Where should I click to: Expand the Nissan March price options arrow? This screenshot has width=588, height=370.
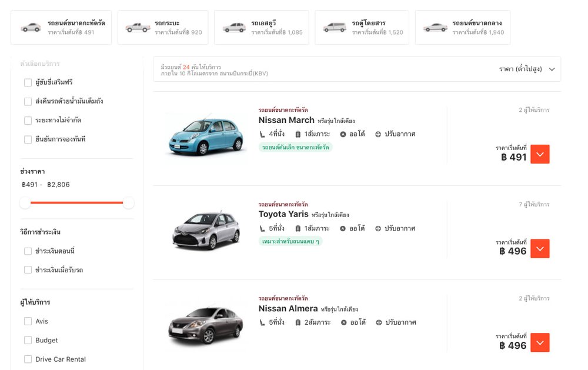click(540, 154)
